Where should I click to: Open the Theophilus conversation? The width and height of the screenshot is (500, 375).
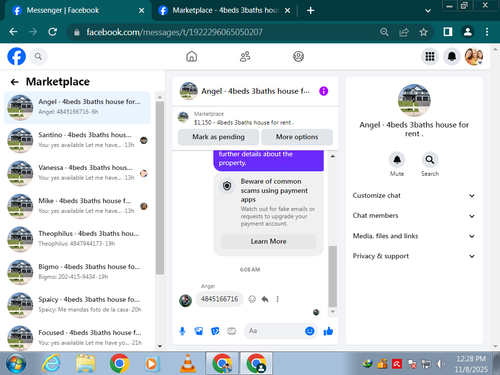(x=77, y=239)
